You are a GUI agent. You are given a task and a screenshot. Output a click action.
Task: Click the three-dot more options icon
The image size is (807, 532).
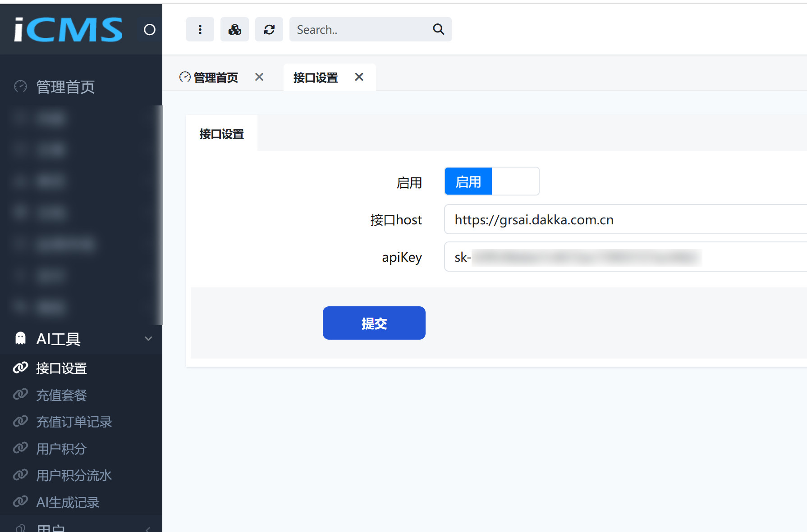click(x=200, y=29)
